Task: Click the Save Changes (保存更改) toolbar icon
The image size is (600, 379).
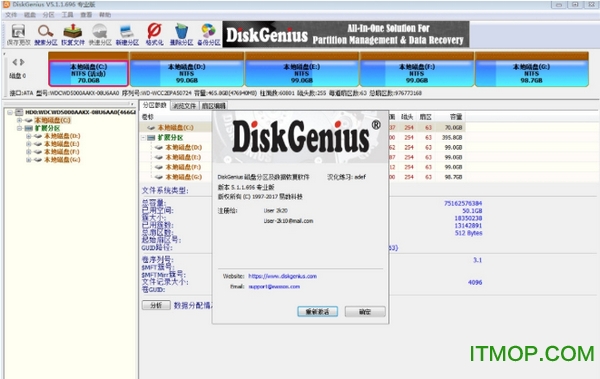Action: pyautogui.click(x=18, y=34)
